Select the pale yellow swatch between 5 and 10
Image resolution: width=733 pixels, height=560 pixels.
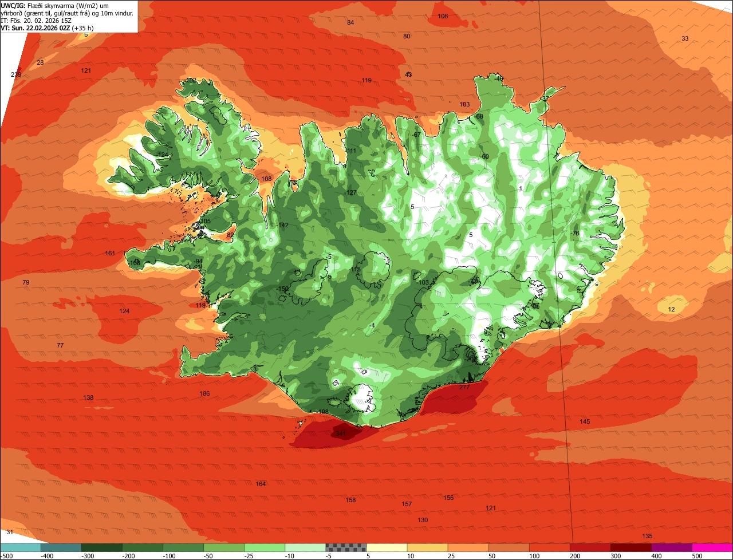387,547
